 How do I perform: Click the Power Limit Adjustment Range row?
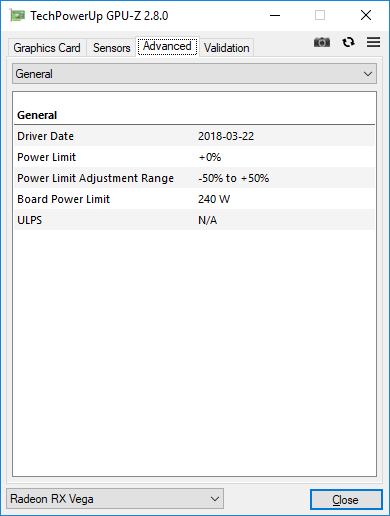tap(195, 178)
